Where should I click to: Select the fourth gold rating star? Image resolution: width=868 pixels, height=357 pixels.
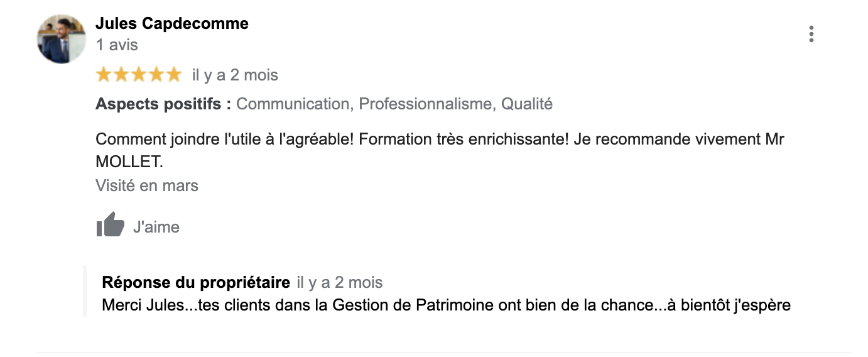tap(156, 75)
